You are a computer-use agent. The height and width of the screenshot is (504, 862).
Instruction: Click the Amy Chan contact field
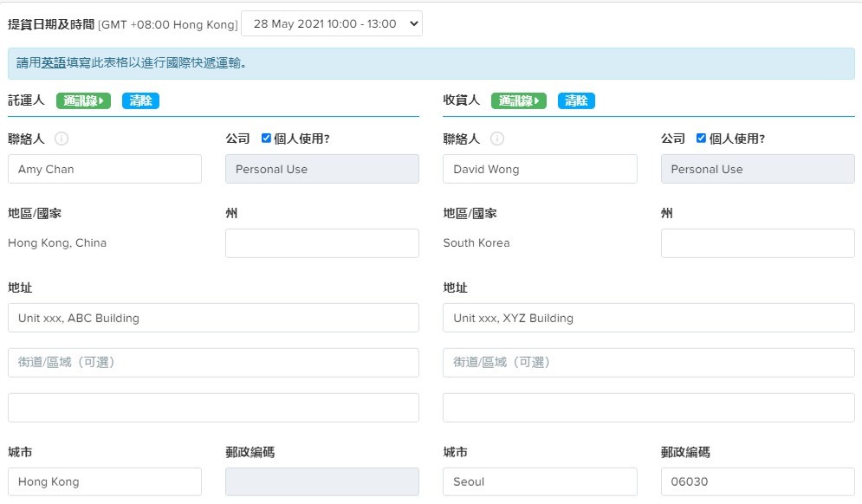point(105,169)
